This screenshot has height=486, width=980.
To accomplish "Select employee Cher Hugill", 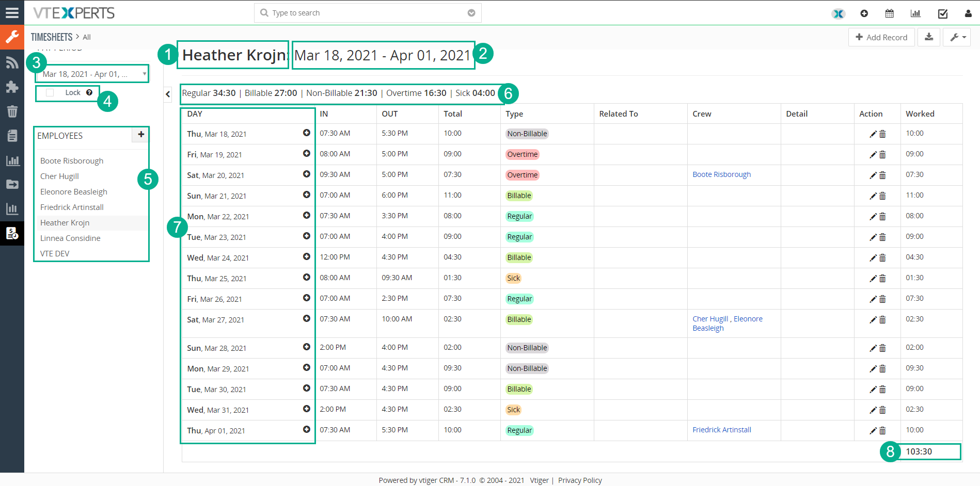I will pos(59,176).
